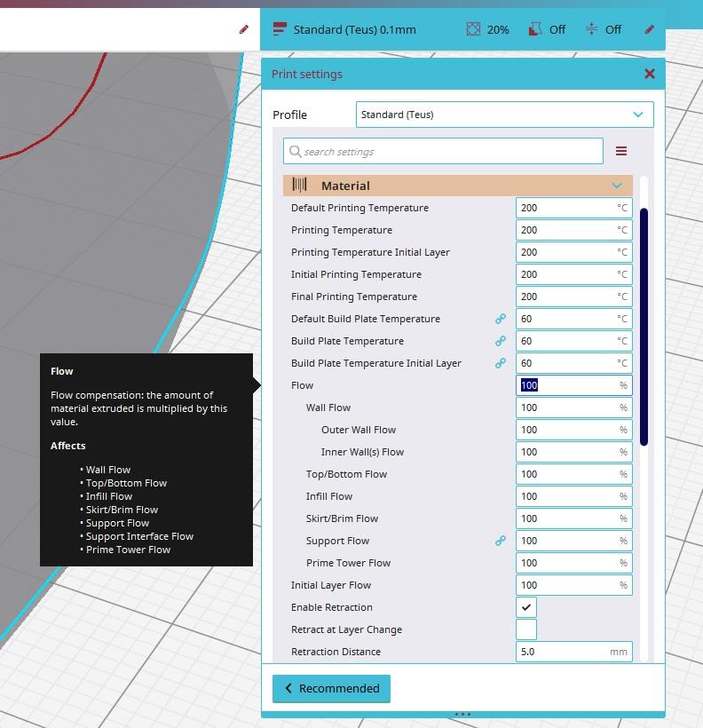Click the Recommended button
This screenshot has width=703, height=728.
click(331, 688)
